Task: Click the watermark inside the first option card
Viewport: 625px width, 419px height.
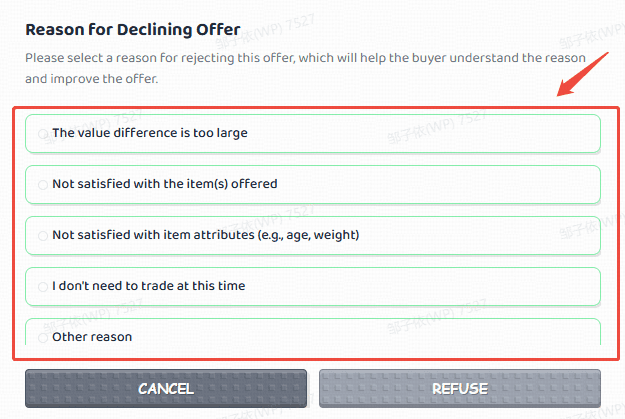Action: pos(437,127)
